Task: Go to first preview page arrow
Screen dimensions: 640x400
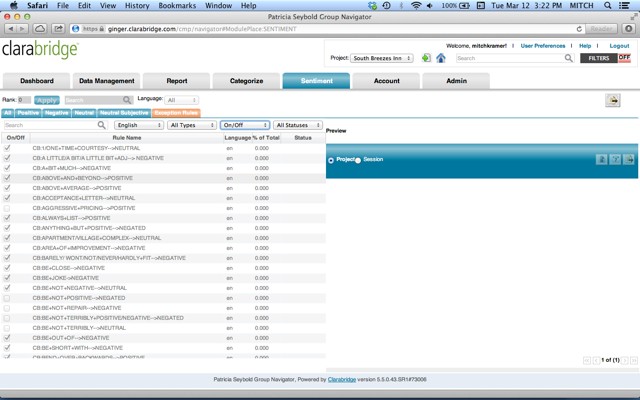Action: coord(587,360)
